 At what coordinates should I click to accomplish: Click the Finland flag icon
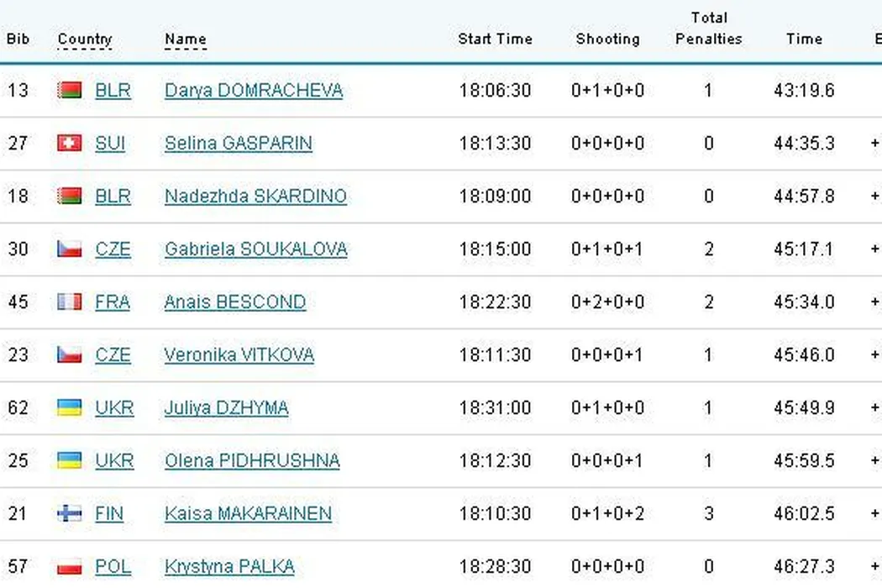tap(69, 513)
